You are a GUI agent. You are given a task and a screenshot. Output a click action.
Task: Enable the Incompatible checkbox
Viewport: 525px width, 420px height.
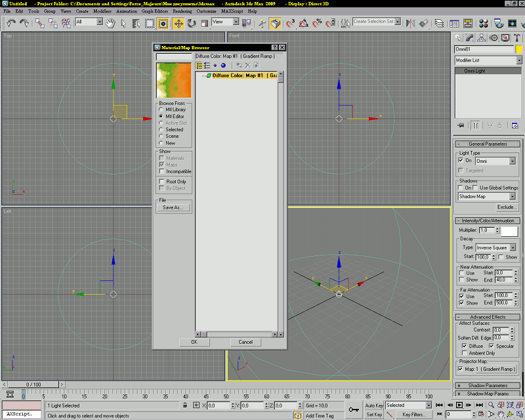pos(161,171)
